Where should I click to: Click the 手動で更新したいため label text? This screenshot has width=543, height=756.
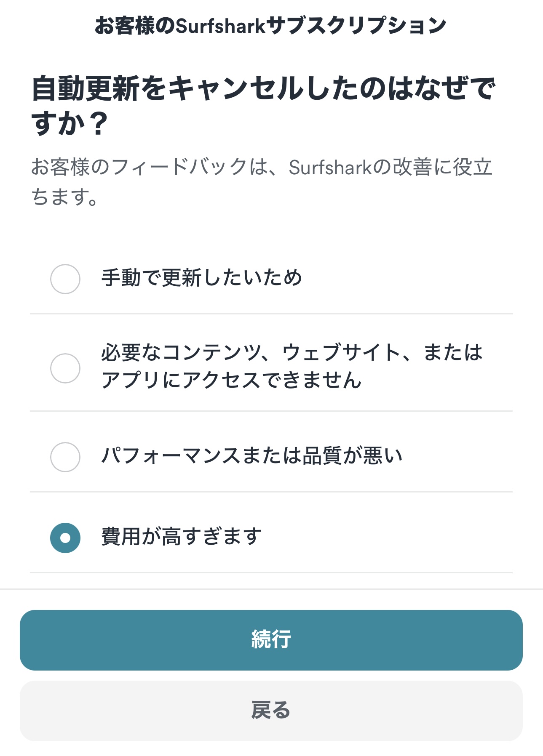[x=201, y=278]
